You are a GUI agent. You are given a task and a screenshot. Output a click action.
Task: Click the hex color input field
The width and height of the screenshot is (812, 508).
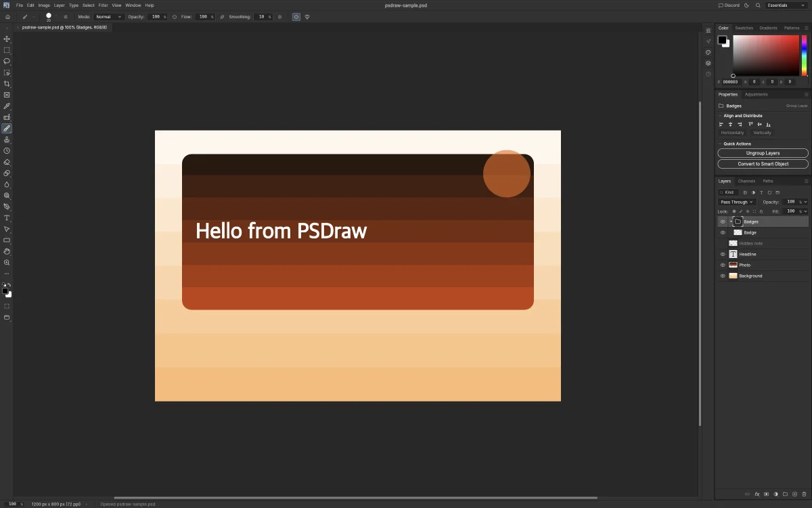[x=731, y=82]
